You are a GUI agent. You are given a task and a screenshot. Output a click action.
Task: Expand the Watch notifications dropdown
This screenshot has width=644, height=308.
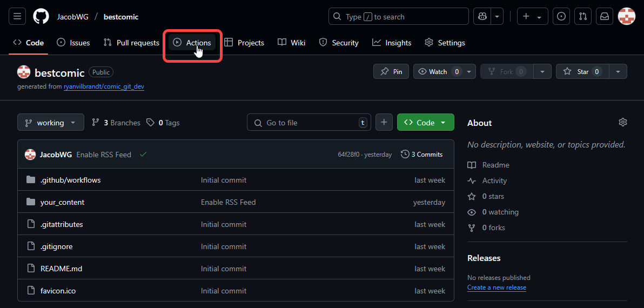click(x=469, y=71)
